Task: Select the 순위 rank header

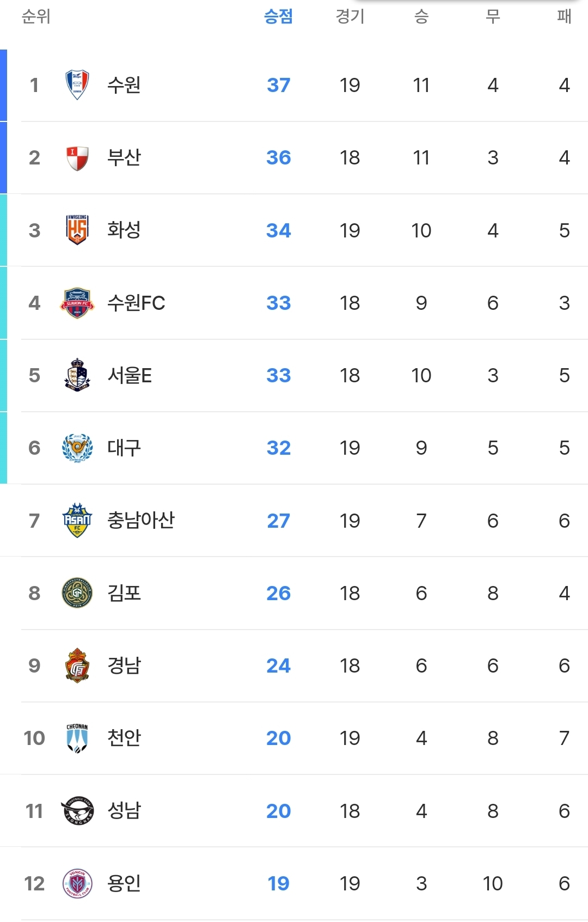Action: 36,16
